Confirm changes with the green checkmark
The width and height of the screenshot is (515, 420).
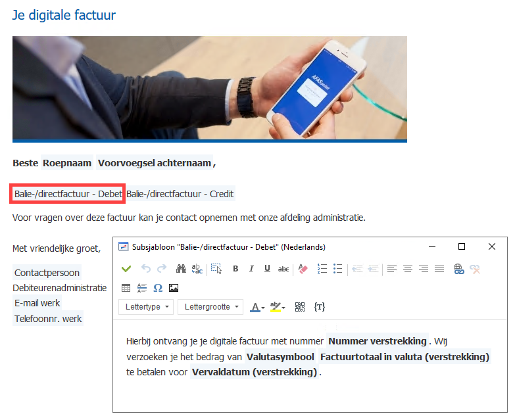(x=126, y=269)
